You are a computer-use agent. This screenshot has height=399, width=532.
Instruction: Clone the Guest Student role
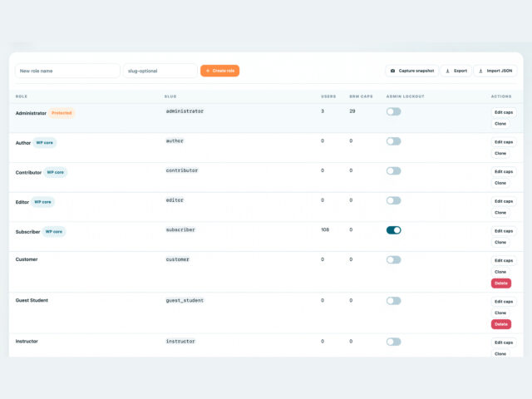tap(500, 313)
